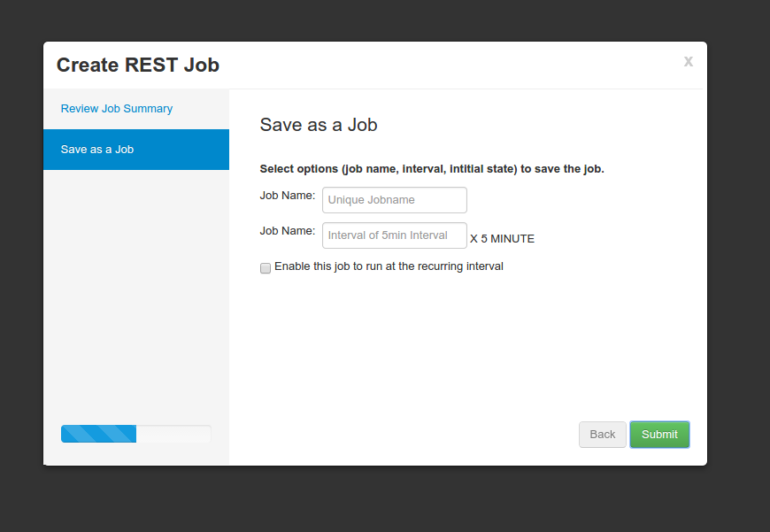The image size is (770, 532).
Task: Click the striped blue portion of the progress bar
Action: point(99,434)
